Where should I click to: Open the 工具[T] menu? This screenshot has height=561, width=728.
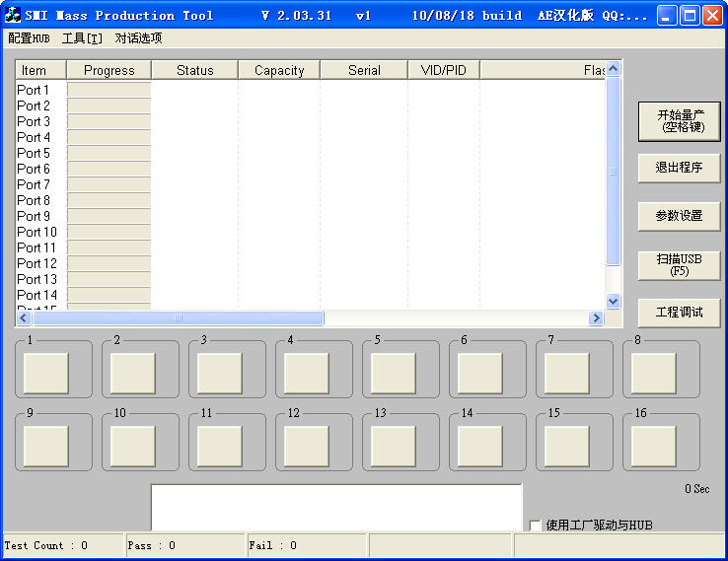tap(82, 38)
